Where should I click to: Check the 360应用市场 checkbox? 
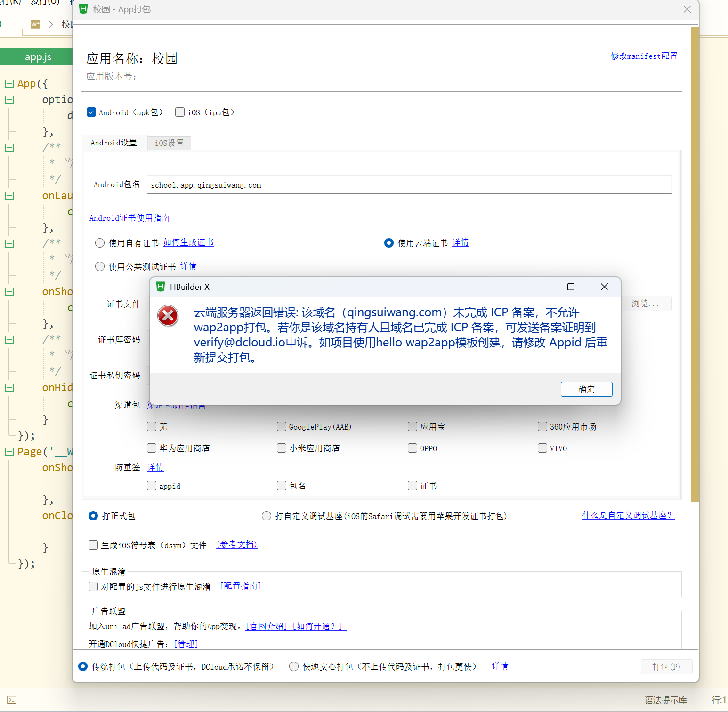(542, 426)
